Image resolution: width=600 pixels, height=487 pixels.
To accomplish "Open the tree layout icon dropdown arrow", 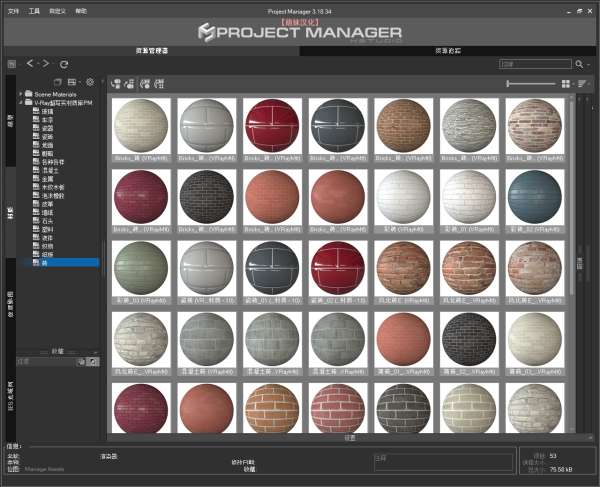I will click(79, 82).
